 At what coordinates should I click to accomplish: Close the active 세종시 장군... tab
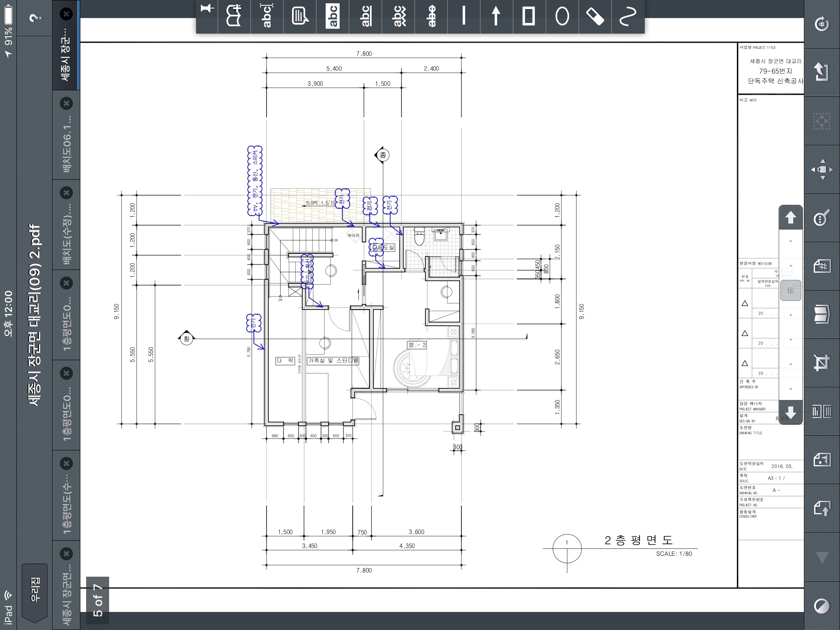(66, 14)
